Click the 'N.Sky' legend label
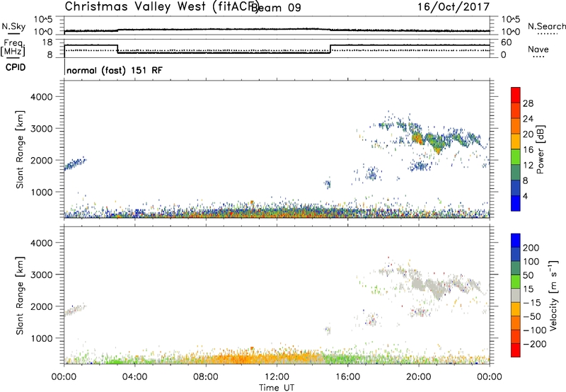Image resolution: width=566 pixels, height=392 pixels. tap(13, 26)
